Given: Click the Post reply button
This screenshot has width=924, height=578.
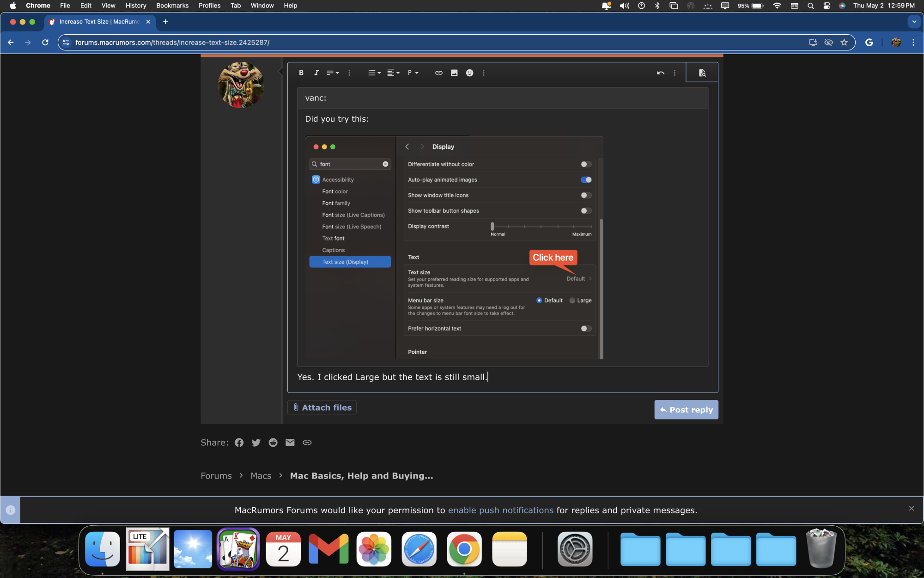Looking at the screenshot, I should tap(686, 410).
